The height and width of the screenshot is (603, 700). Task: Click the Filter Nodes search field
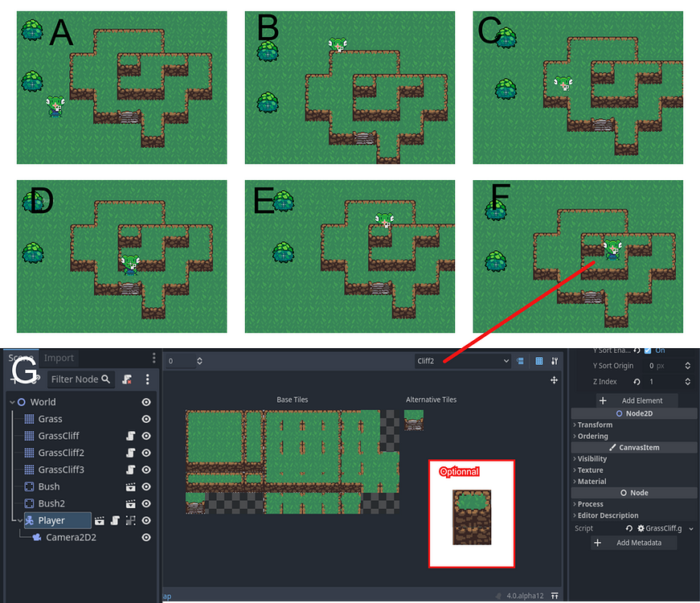[81, 379]
